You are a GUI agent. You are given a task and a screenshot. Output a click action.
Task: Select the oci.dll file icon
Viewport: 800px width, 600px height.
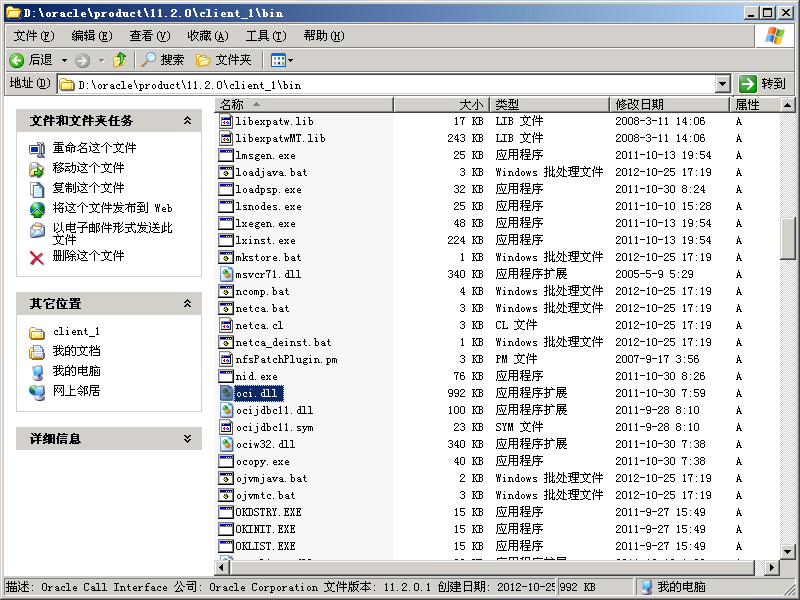click(226, 393)
